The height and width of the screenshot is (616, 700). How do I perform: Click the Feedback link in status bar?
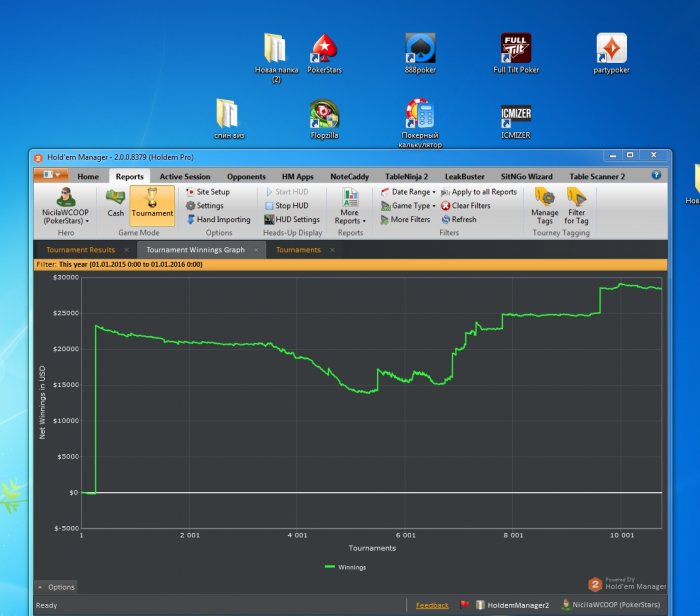[432, 606]
